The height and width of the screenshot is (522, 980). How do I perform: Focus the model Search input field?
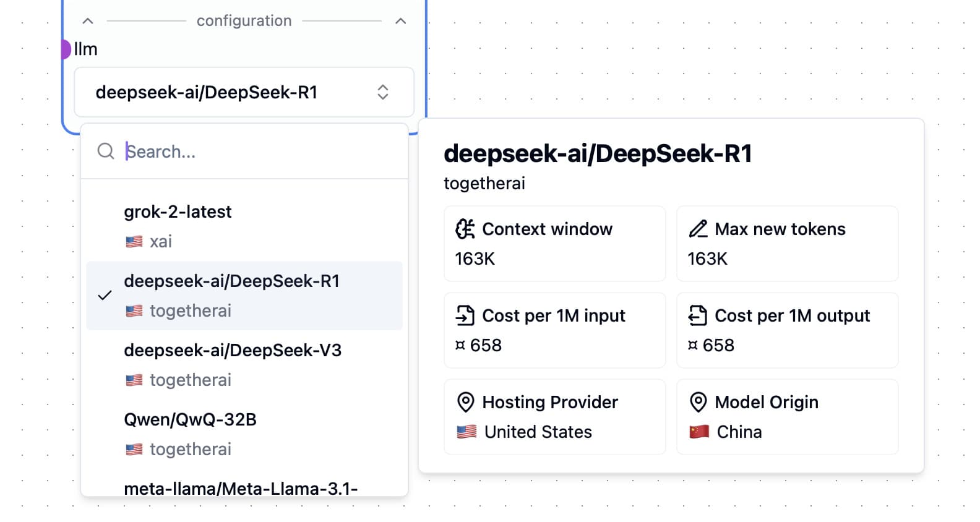coord(260,152)
